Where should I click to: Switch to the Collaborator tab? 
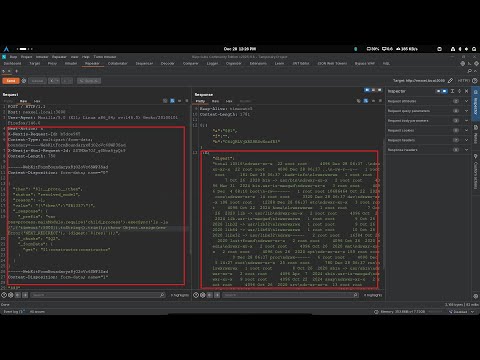(117, 63)
